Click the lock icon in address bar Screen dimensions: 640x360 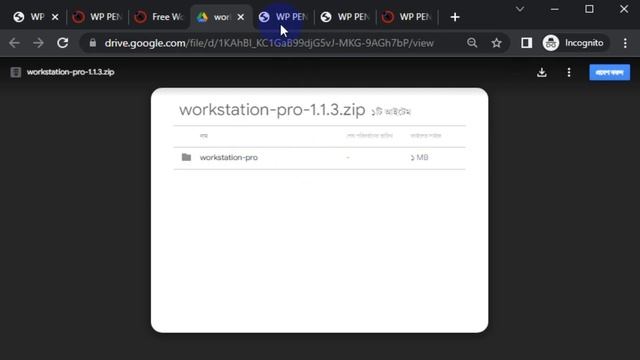pos(93,43)
